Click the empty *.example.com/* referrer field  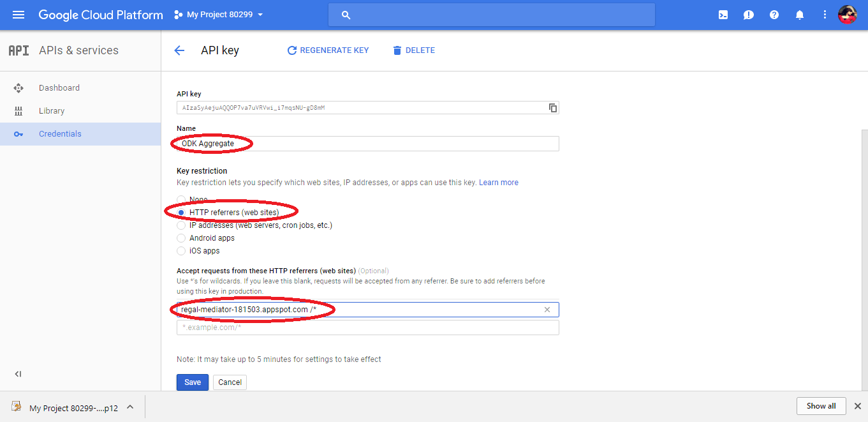coord(368,328)
